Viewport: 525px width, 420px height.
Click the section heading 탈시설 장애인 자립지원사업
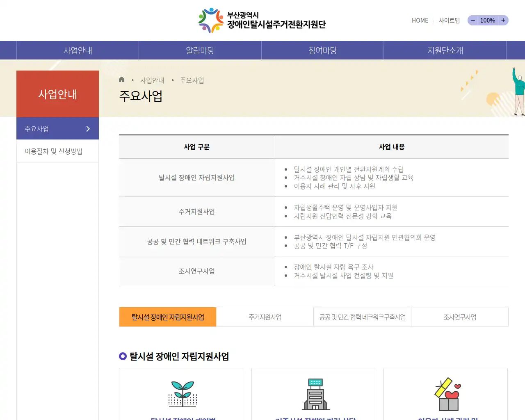[x=179, y=356]
